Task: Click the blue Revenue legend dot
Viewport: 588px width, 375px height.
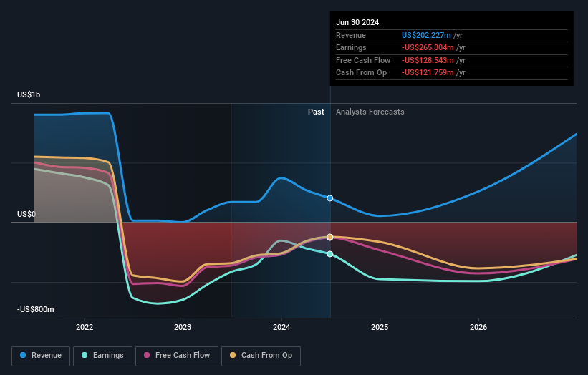Action: [23, 355]
